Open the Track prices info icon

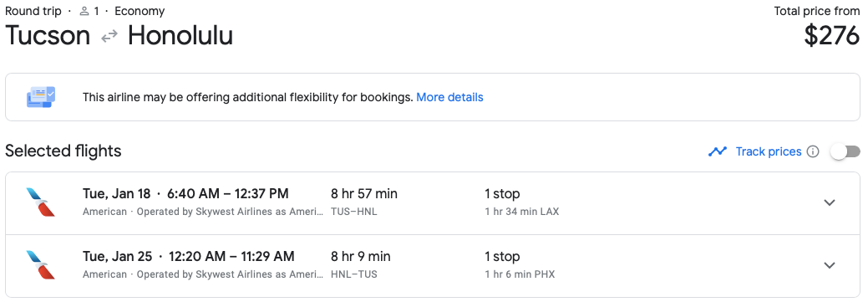tap(813, 151)
